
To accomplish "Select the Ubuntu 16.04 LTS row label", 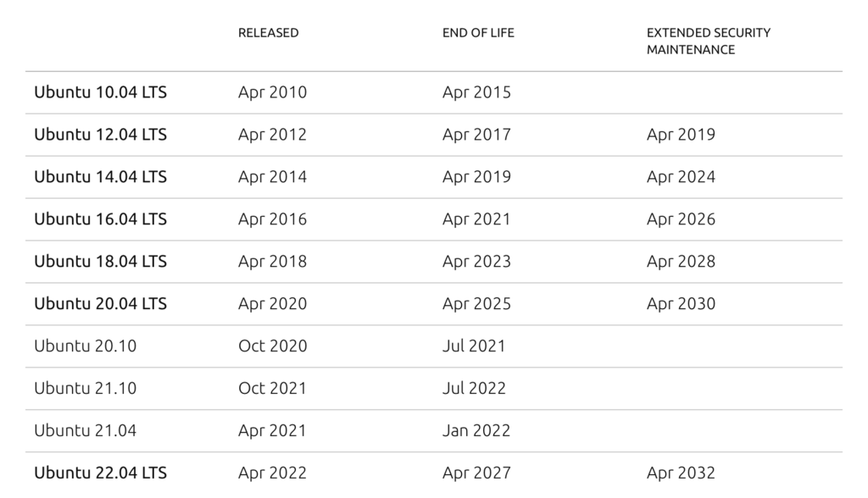I will pos(100,219).
